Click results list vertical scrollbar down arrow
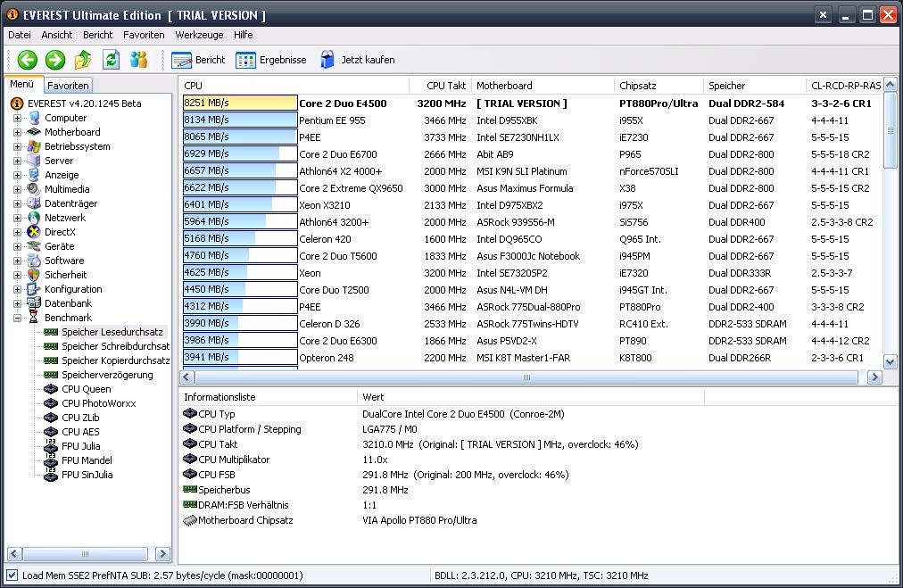 [x=891, y=362]
